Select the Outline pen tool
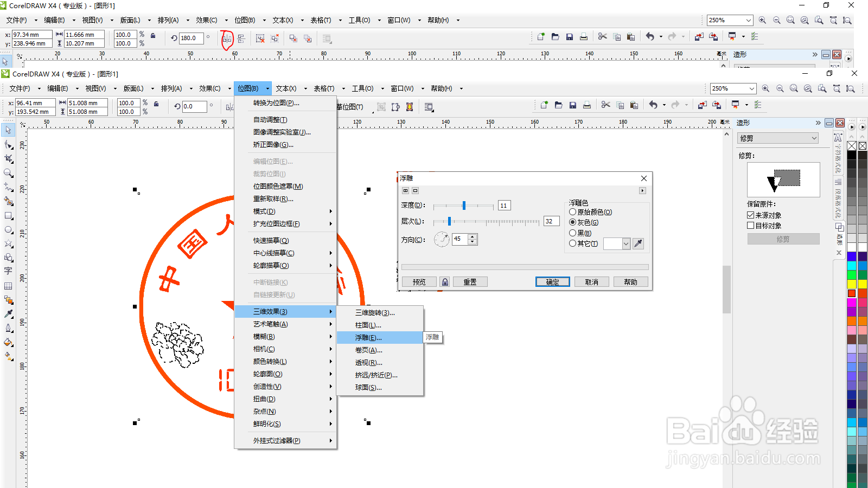This screenshot has height=488, width=868. point(8,328)
